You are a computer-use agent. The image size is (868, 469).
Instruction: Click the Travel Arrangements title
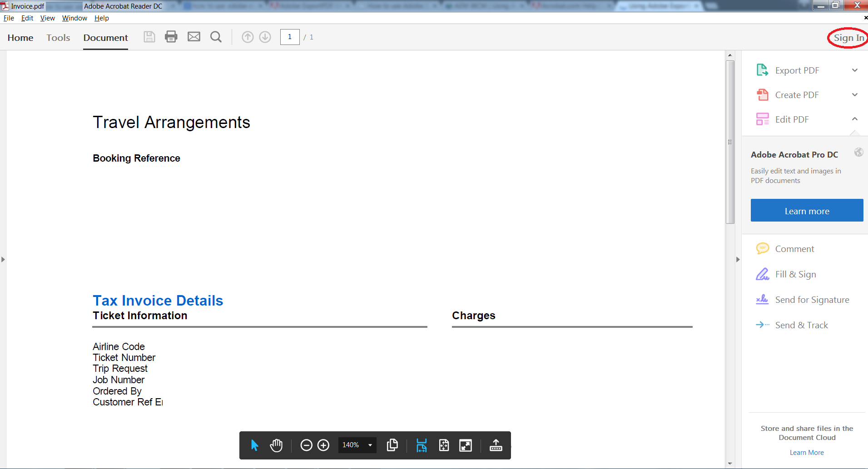tap(171, 123)
